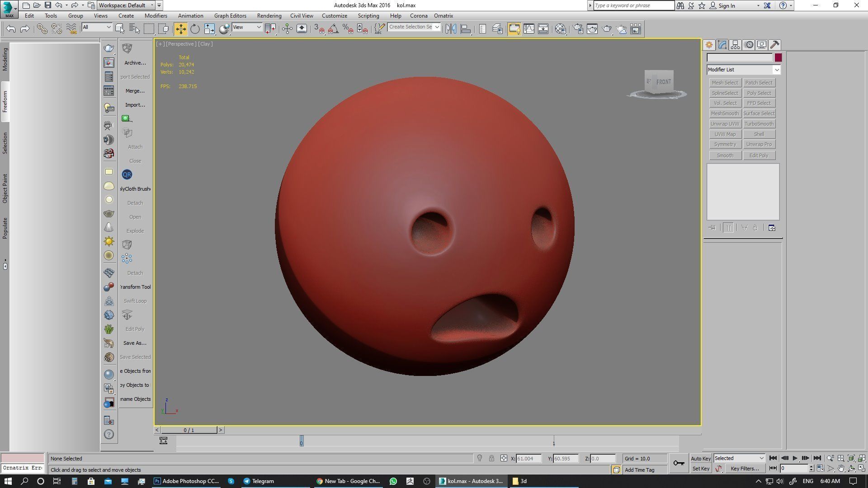
Task: Open the Perspective viewport label menu
Action: point(181,44)
